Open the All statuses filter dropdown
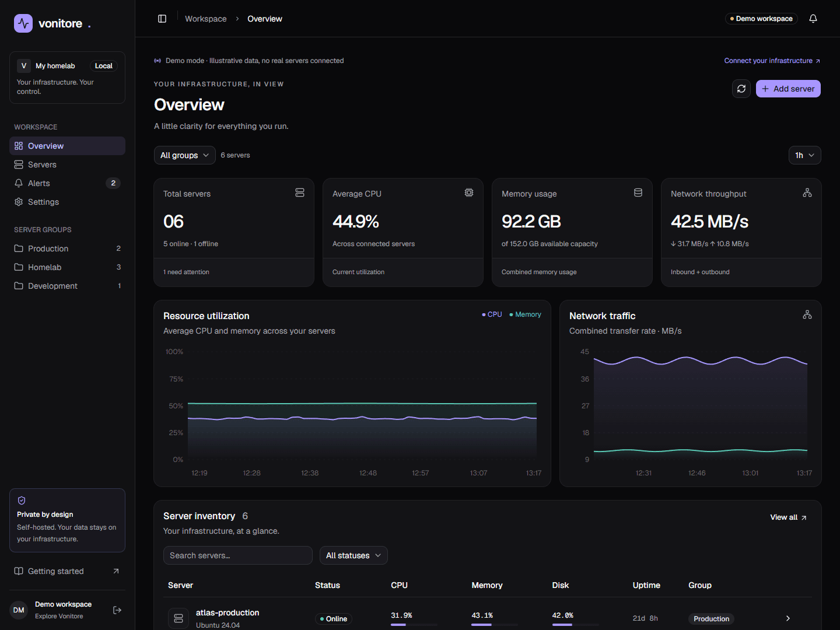This screenshot has height=630, width=840. (353, 555)
